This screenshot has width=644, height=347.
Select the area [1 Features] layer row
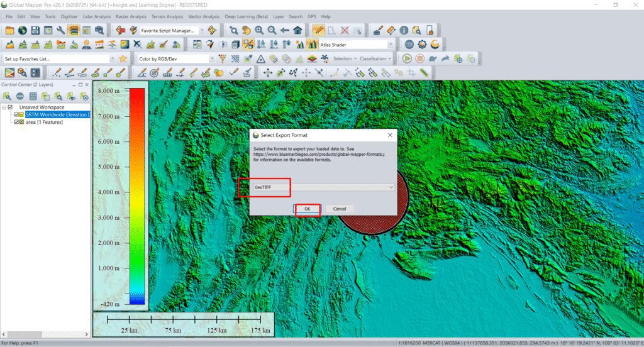[x=44, y=122]
